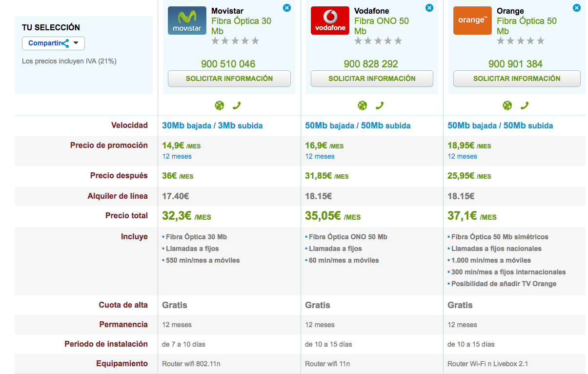Screen dimensions: 588x374
Task: Click the 37,1€ total price
Action: pyautogui.click(x=472, y=216)
